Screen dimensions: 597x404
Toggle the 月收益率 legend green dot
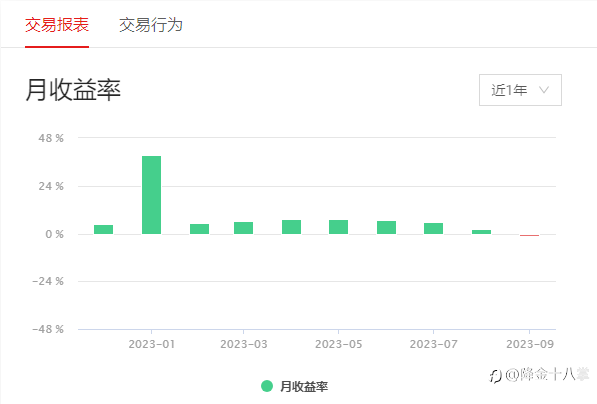(267, 386)
